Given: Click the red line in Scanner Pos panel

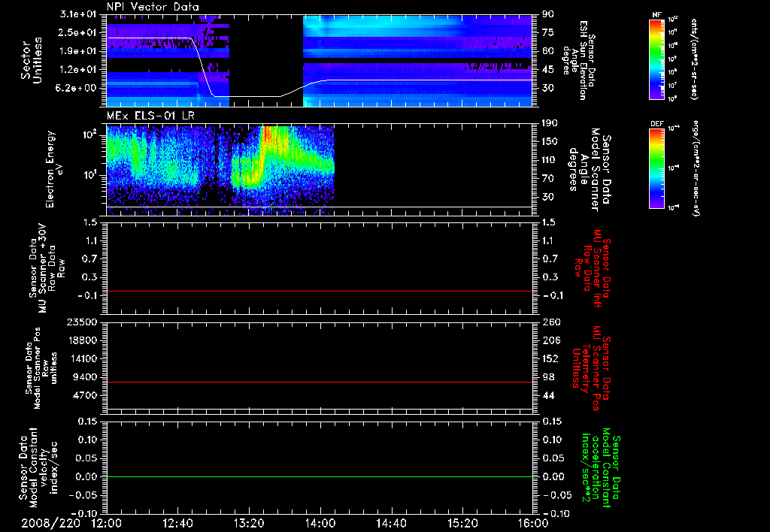Looking at the screenshot, I should [320, 382].
